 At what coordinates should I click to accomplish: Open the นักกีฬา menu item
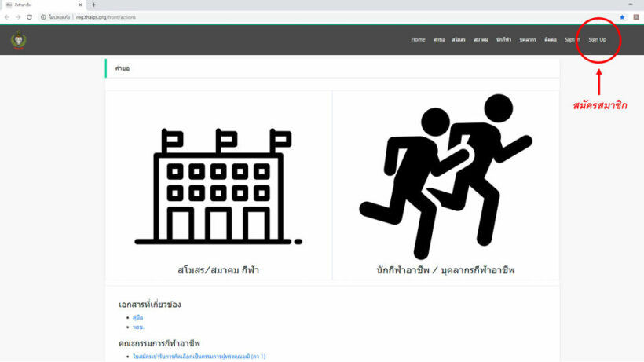click(503, 39)
